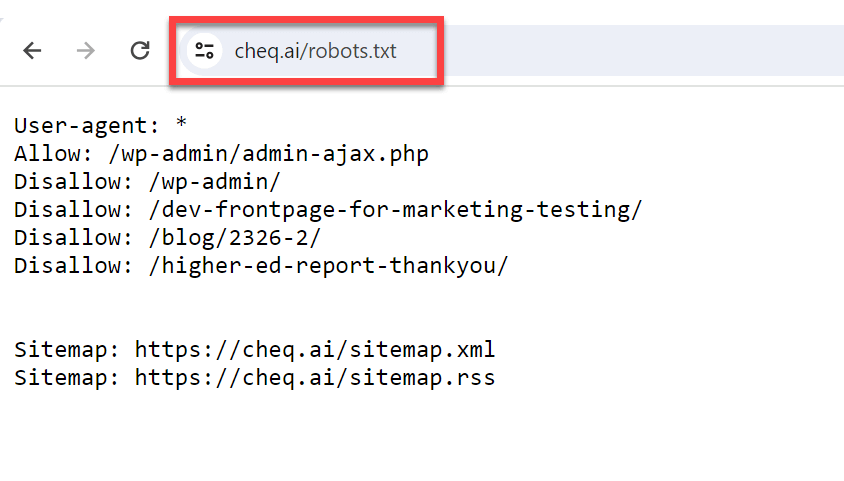Click the forward navigation arrow
The width and height of the screenshot is (844, 481).
pos(86,51)
